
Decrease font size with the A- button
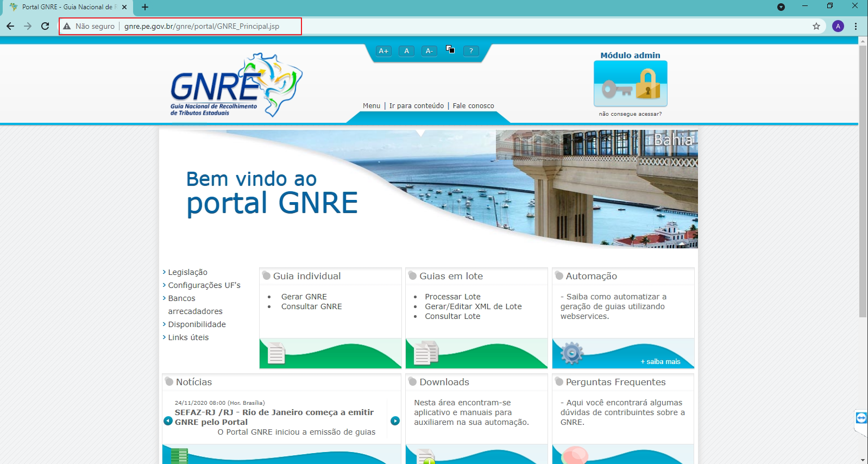pos(429,51)
